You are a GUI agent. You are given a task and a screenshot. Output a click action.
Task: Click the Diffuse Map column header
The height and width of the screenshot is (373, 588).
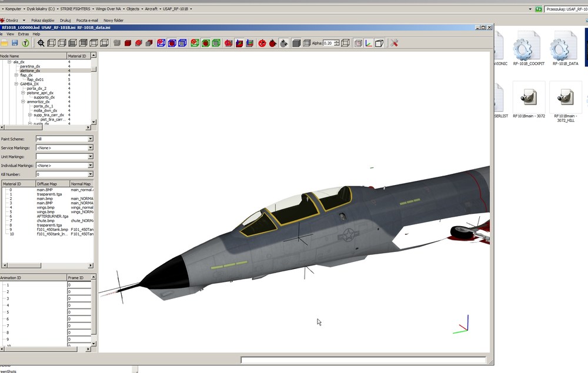[x=52, y=184]
